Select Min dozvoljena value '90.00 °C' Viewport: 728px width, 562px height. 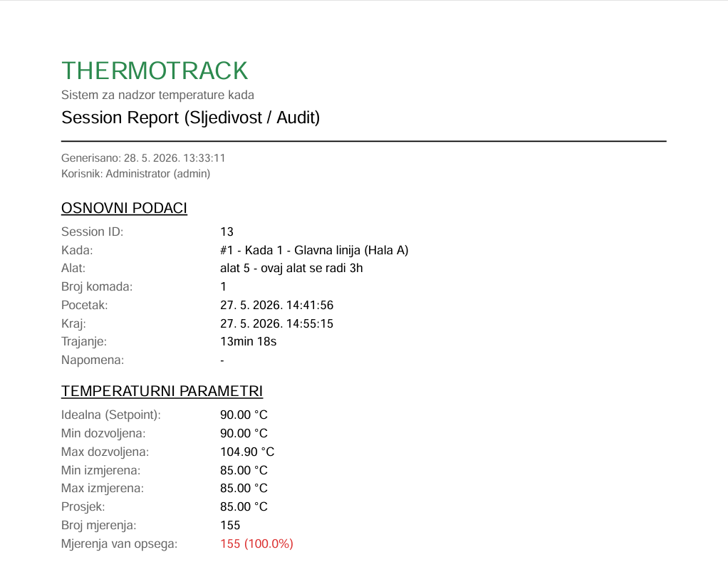tap(244, 434)
